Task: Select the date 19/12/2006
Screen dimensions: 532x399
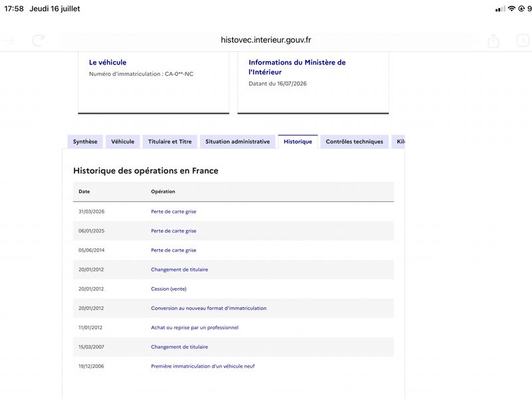Action: click(x=91, y=366)
